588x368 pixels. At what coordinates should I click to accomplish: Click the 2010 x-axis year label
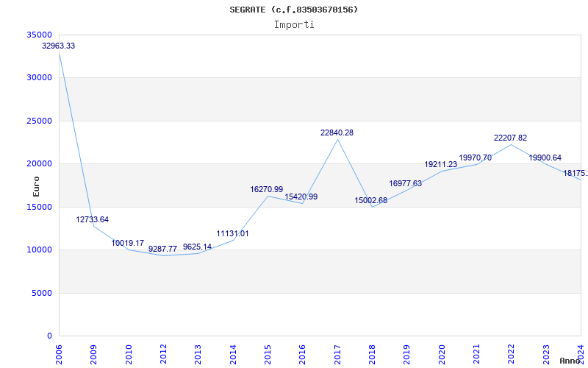click(129, 355)
